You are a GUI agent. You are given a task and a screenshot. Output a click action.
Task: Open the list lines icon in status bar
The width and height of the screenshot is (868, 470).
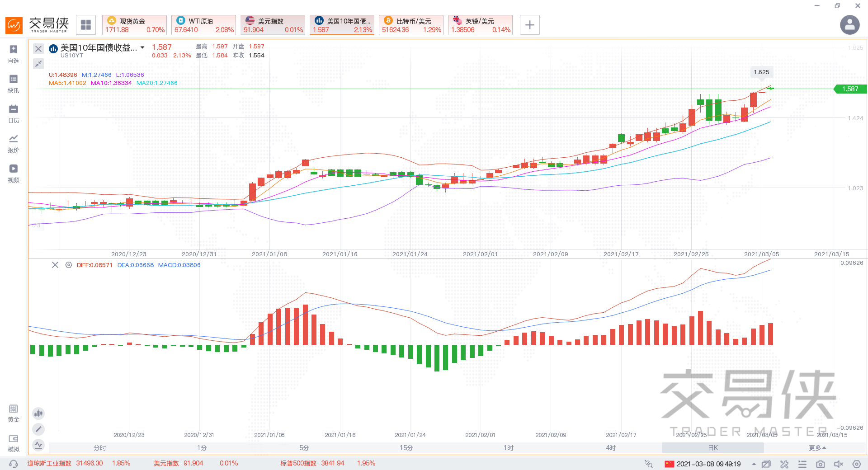coord(802,464)
